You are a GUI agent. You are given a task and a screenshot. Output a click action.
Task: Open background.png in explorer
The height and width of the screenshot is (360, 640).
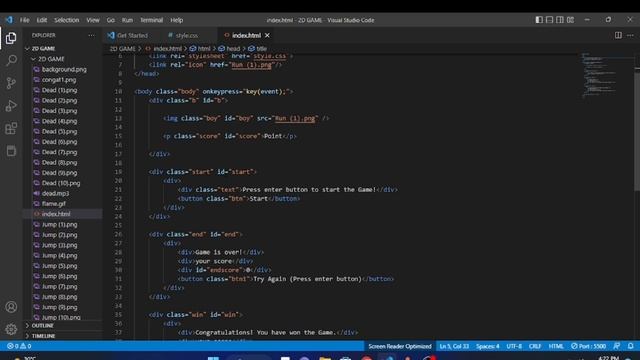[x=64, y=69]
